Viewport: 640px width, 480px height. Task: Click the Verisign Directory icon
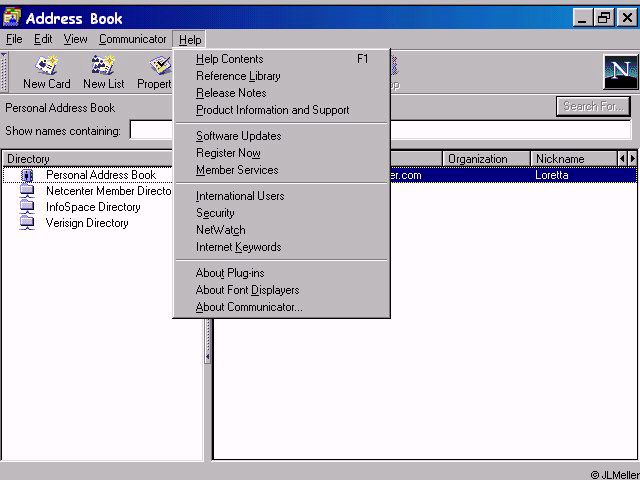pos(27,223)
